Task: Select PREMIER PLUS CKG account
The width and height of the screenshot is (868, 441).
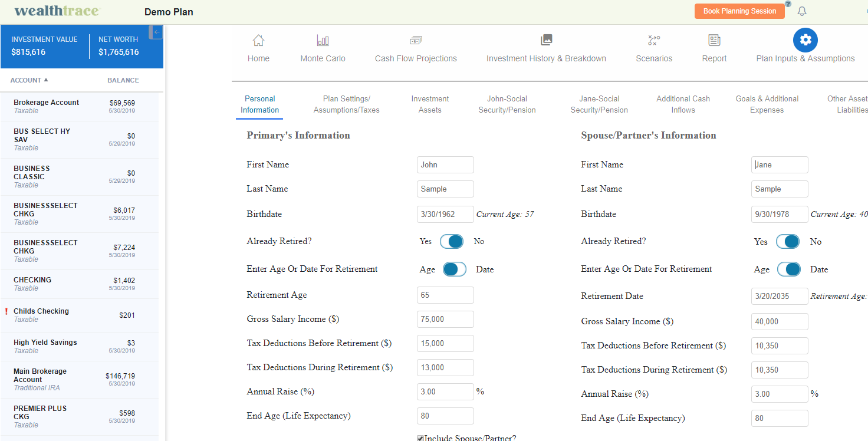Action: point(79,416)
